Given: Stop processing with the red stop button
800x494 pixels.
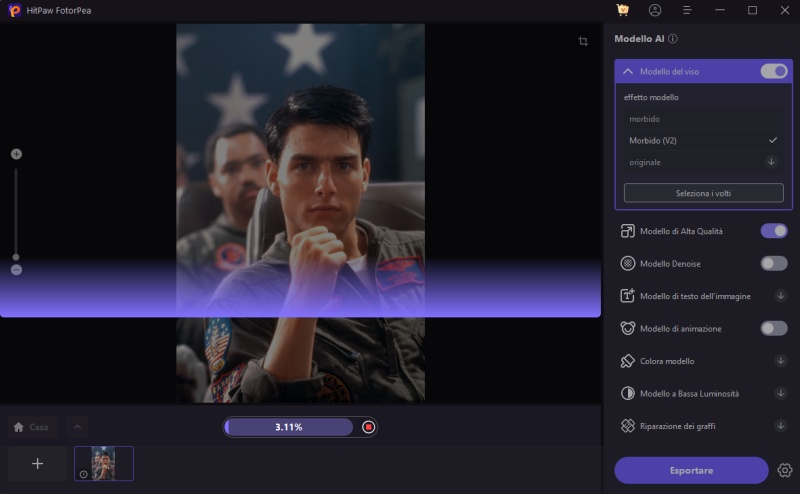Looking at the screenshot, I should [x=368, y=427].
